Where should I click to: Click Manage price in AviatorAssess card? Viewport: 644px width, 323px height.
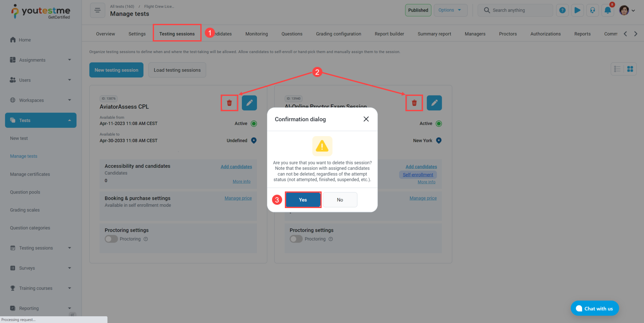238,198
